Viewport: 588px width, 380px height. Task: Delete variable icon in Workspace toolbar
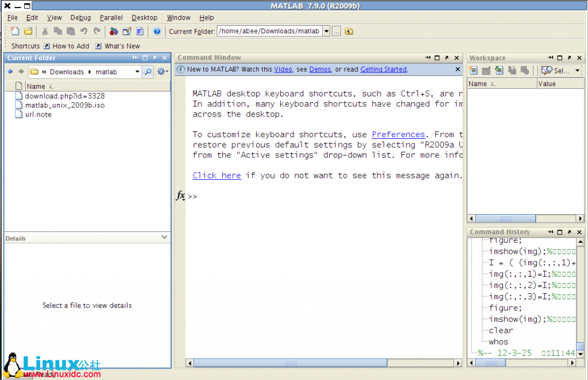525,70
